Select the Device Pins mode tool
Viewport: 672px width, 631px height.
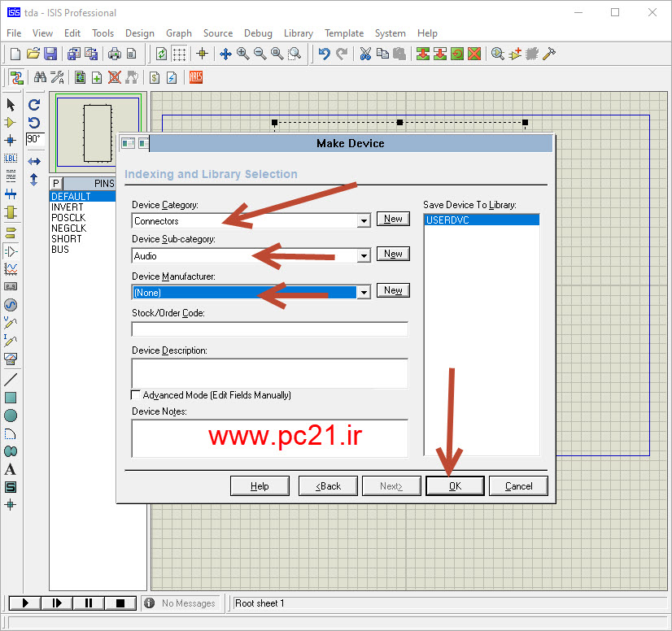(x=11, y=251)
